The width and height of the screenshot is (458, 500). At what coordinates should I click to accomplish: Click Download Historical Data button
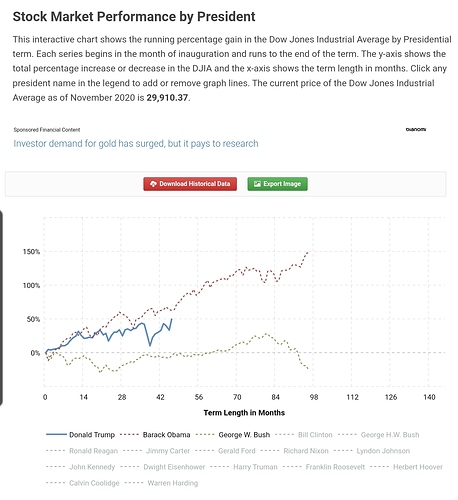(190, 184)
